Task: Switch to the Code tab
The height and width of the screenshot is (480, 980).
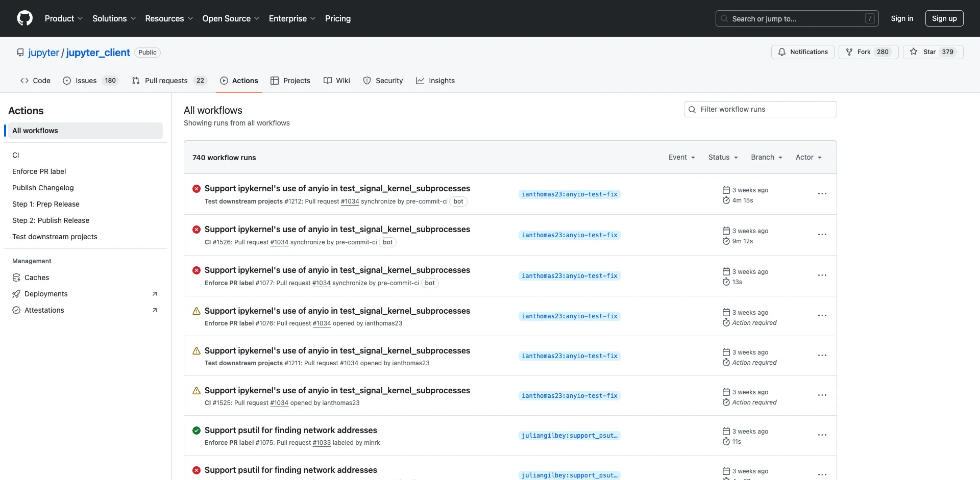Action: (x=35, y=81)
